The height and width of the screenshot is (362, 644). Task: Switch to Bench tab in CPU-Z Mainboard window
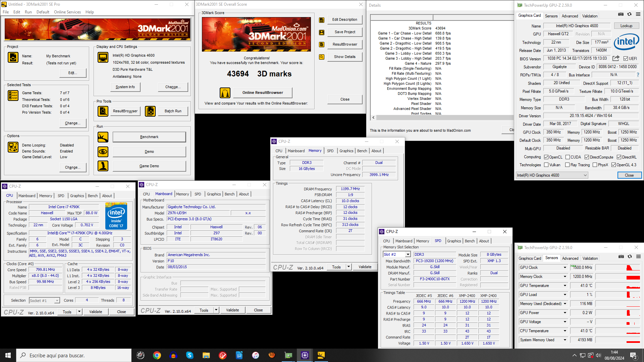(230, 194)
